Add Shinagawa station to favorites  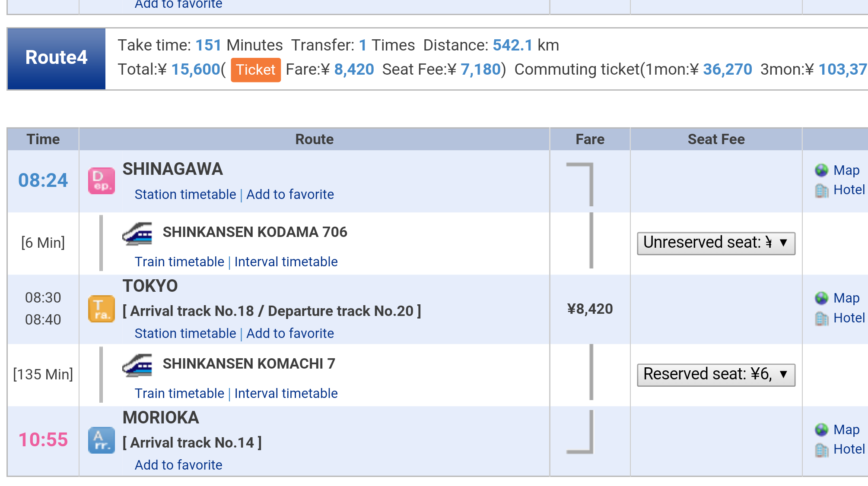click(290, 195)
